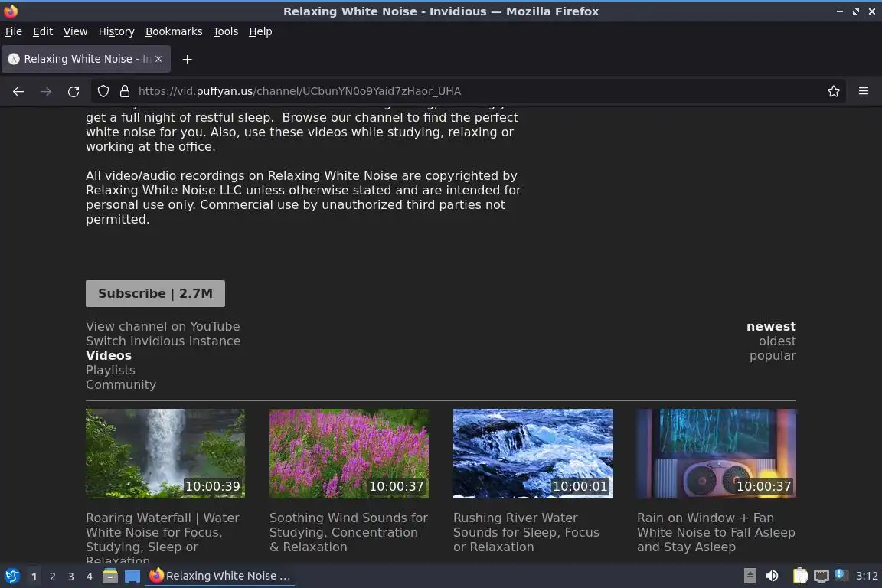882x588 pixels.
Task: Switch to workspace 3 in the taskbar
Action: pos(71,577)
